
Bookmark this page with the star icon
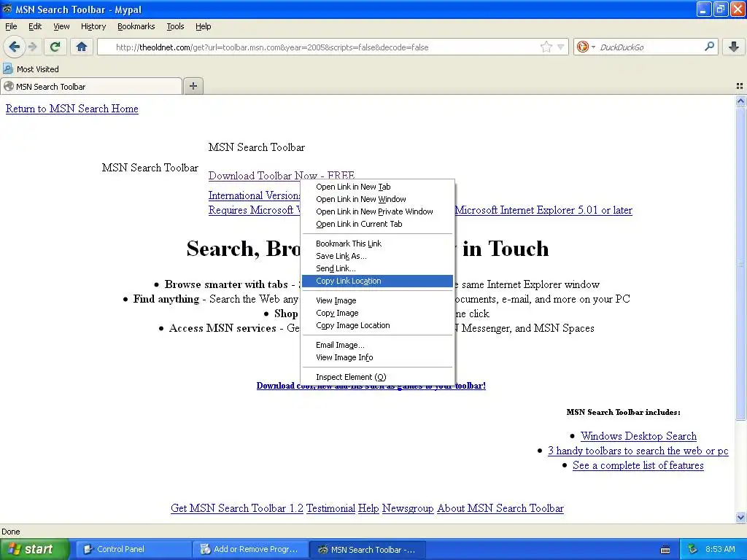pos(546,47)
